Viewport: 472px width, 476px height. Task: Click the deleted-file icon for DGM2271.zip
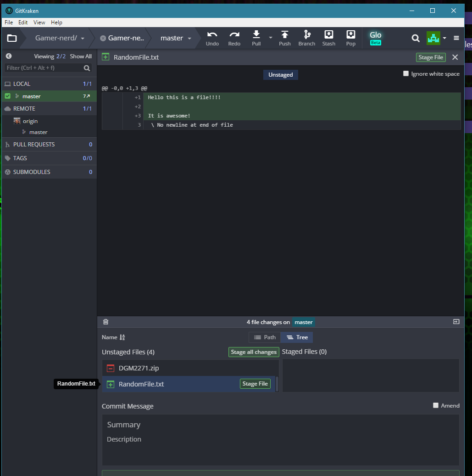[111, 368]
